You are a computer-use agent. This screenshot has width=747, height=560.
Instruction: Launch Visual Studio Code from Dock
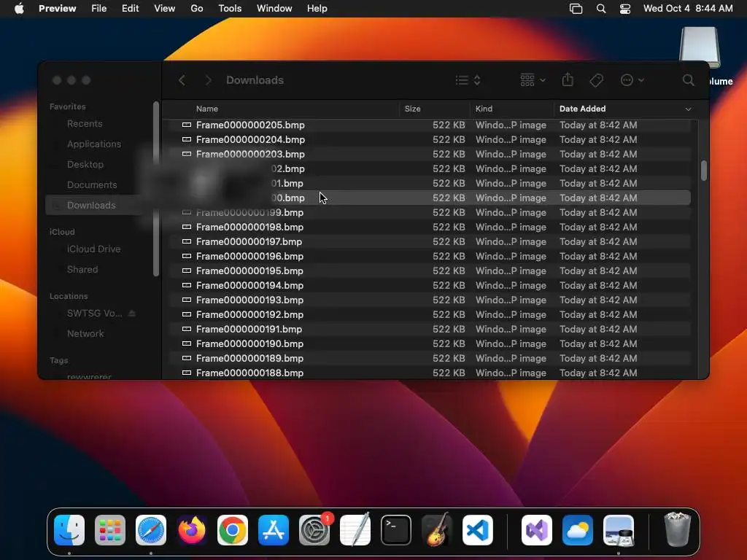point(478,530)
